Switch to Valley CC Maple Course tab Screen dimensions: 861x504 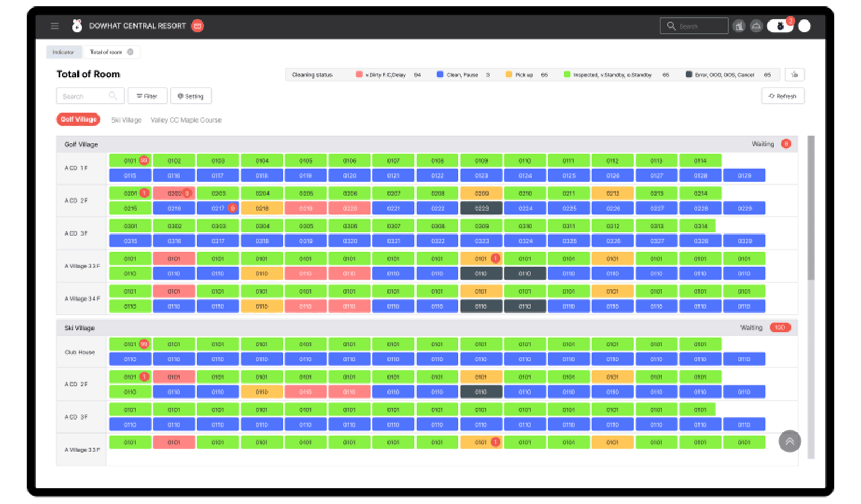tap(186, 120)
